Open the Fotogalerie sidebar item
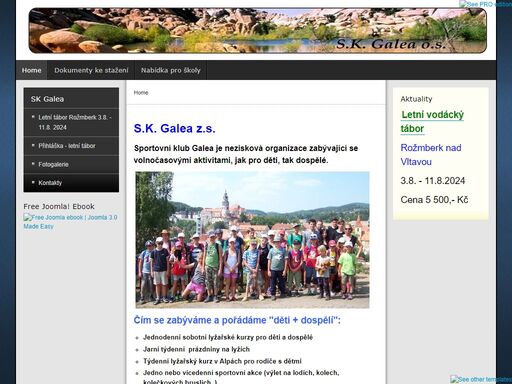This screenshot has height=384, width=512. coord(53,164)
